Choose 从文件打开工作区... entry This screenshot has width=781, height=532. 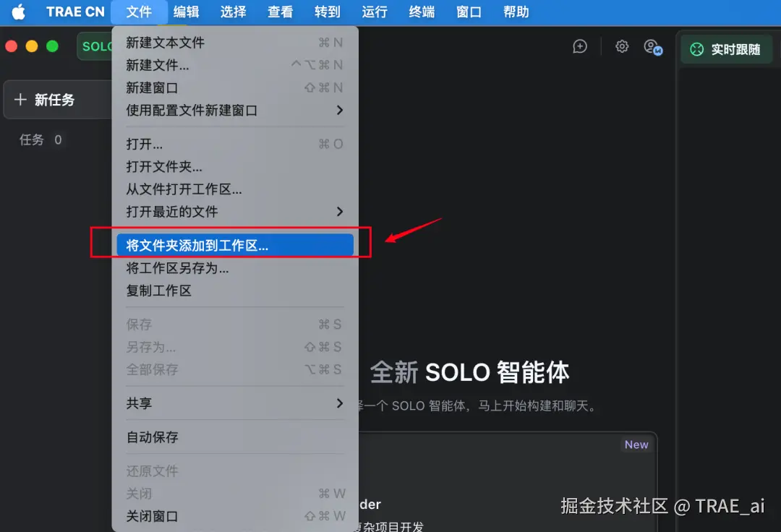(x=235, y=189)
